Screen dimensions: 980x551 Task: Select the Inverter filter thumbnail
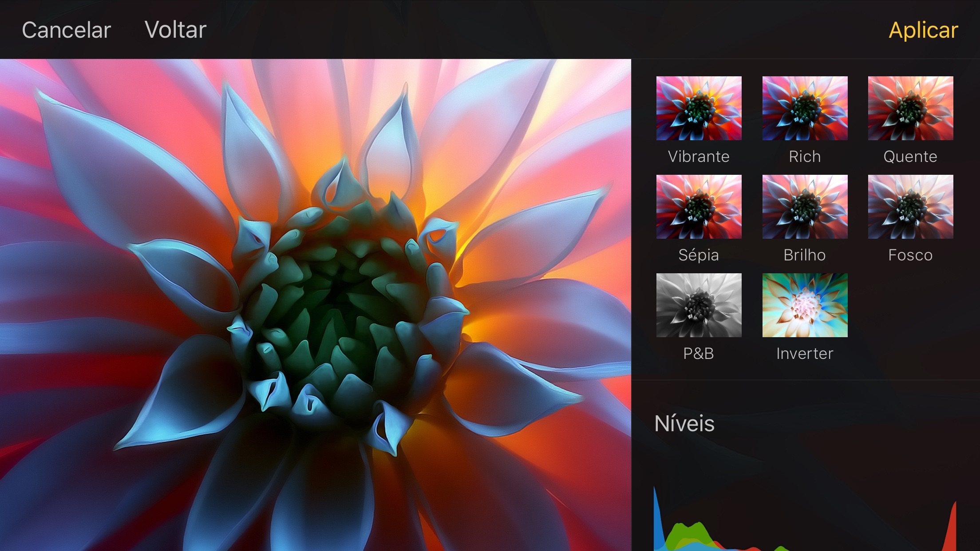[x=805, y=305]
